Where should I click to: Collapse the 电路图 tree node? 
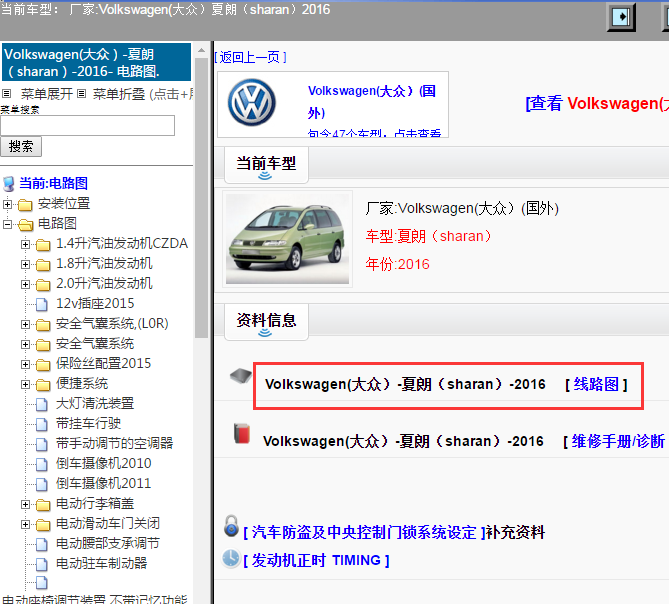(x=7, y=224)
